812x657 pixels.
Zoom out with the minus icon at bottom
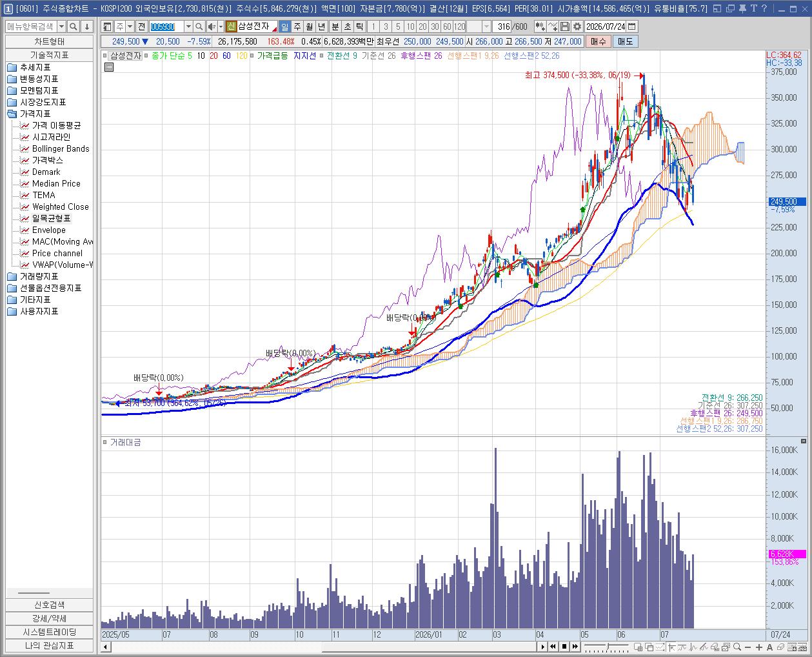point(748,647)
